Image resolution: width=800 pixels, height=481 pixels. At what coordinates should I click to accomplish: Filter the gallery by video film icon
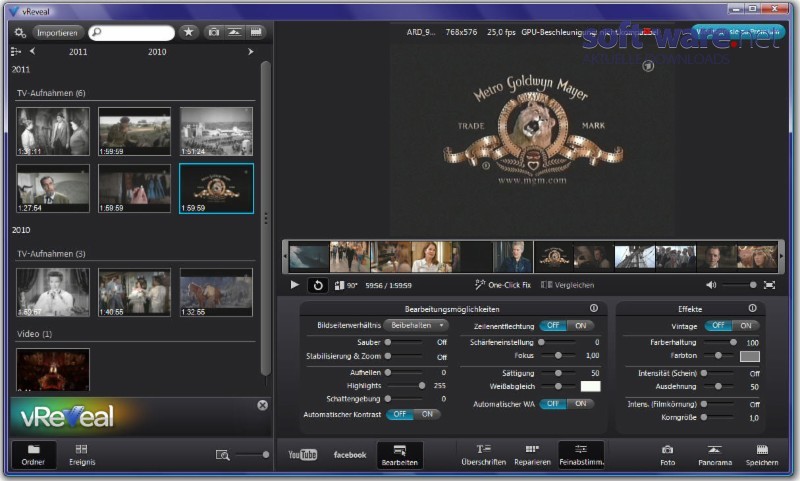click(256, 32)
